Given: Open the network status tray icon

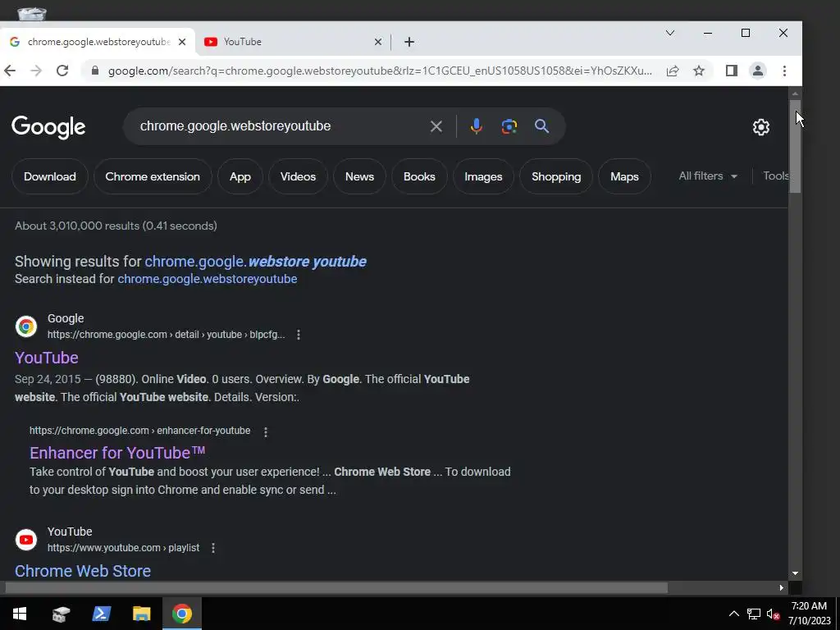Looking at the screenshot, I should pyautogui.click(x=754, y=614).
